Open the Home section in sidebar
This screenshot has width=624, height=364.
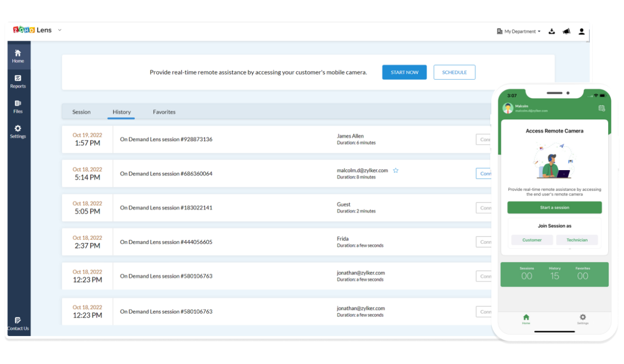pos(18,56)
